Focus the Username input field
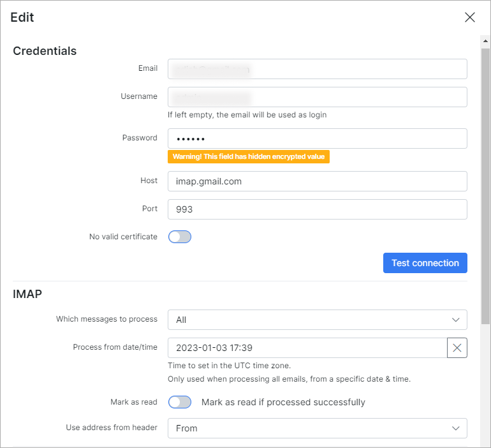This screenshot has height=448, width=491. (x=317, y=97)
